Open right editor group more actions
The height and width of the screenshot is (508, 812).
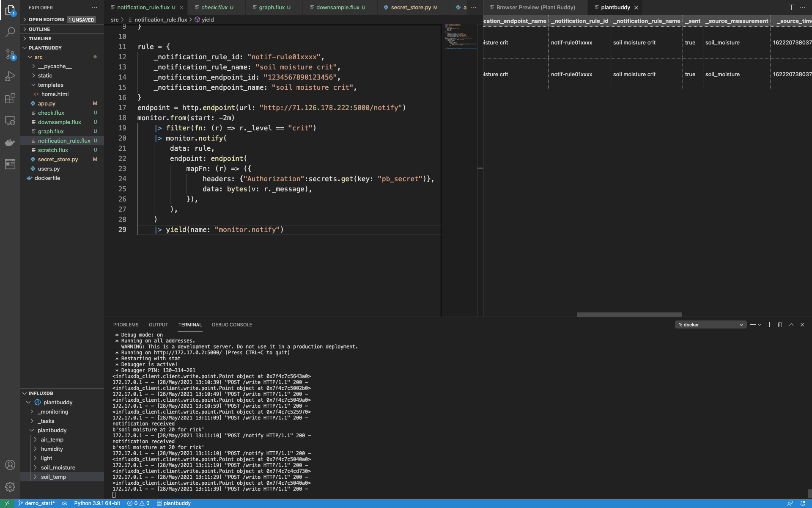click(802, 8)
